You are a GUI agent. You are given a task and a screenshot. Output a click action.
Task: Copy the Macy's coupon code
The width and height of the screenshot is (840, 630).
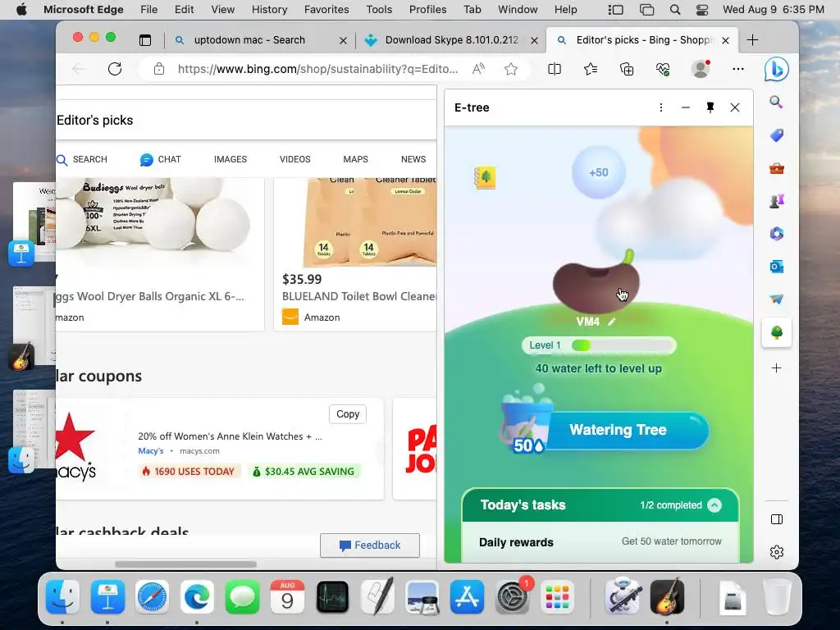click(x=348, y=414)
